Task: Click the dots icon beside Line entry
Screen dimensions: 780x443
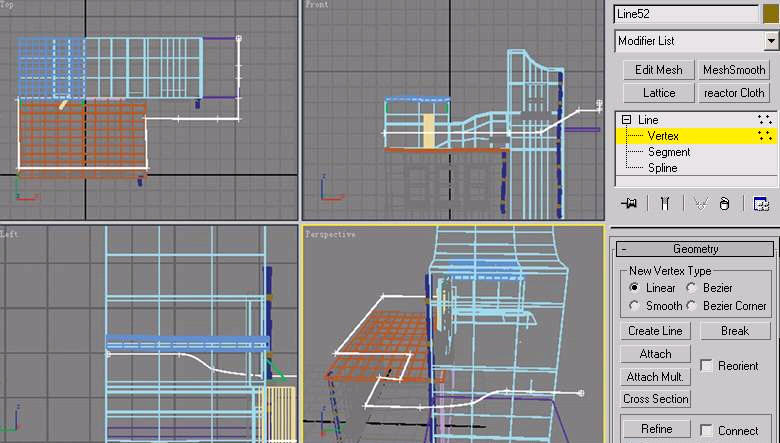Action: (764, 120)
